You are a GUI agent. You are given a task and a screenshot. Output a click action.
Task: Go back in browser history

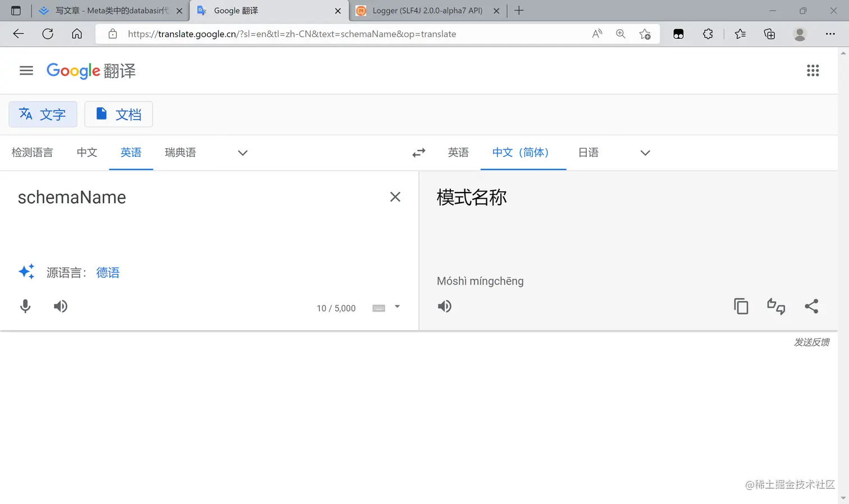click(19, 34)
